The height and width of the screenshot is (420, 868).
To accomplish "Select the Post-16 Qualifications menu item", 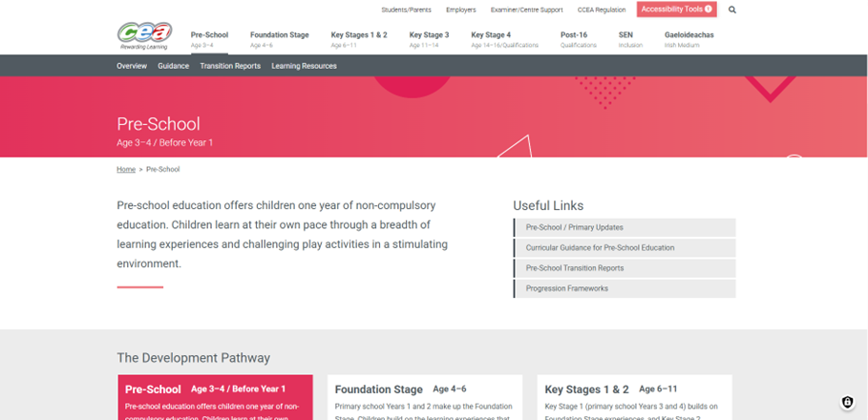I will pyautogui.click(x=578, y=39).
